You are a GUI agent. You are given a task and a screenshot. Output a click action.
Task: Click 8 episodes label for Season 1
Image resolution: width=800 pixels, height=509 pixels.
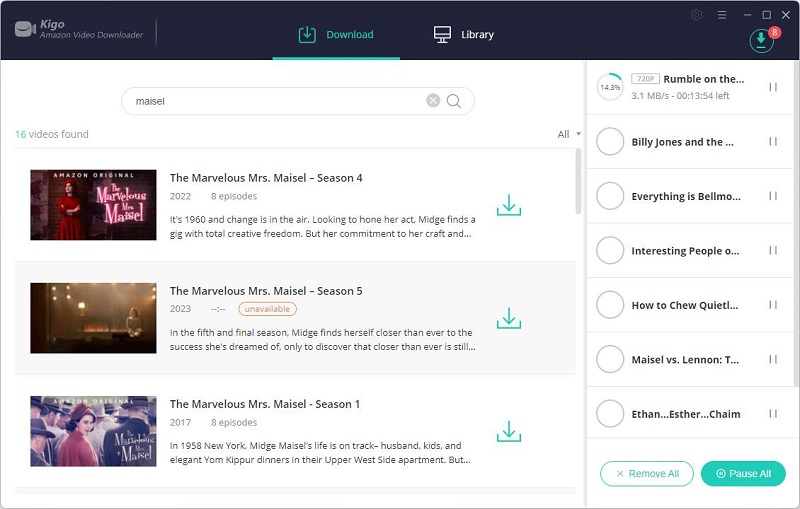[234, 423]
